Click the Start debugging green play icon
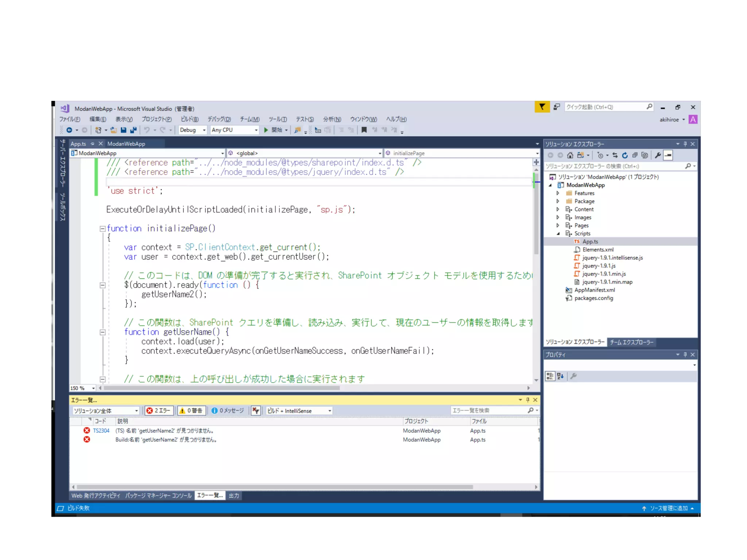This screenshot has width=747, height=560. (266, 130)
